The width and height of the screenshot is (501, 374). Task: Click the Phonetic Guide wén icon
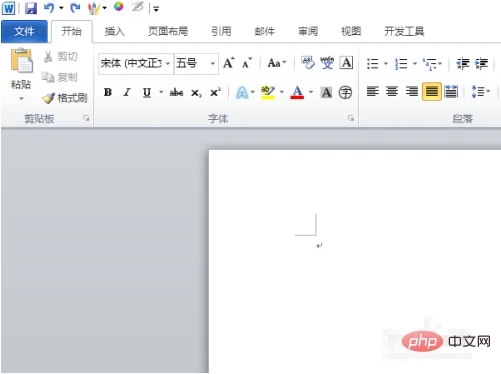click(327, 63)
